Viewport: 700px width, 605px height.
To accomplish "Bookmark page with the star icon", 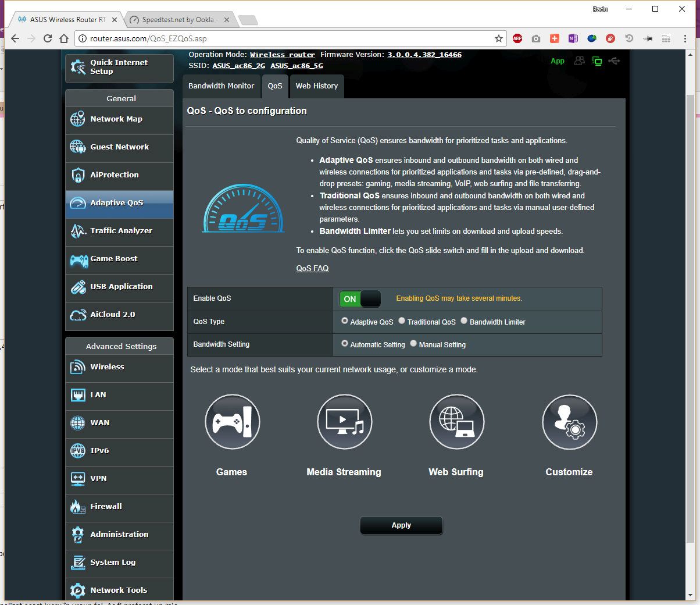I will tap(499, 38).
